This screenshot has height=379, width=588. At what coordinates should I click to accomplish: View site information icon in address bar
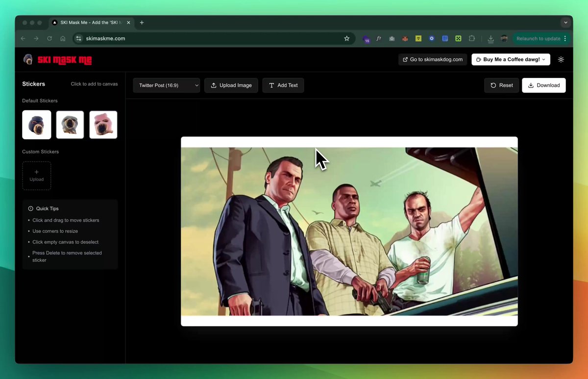78,38
